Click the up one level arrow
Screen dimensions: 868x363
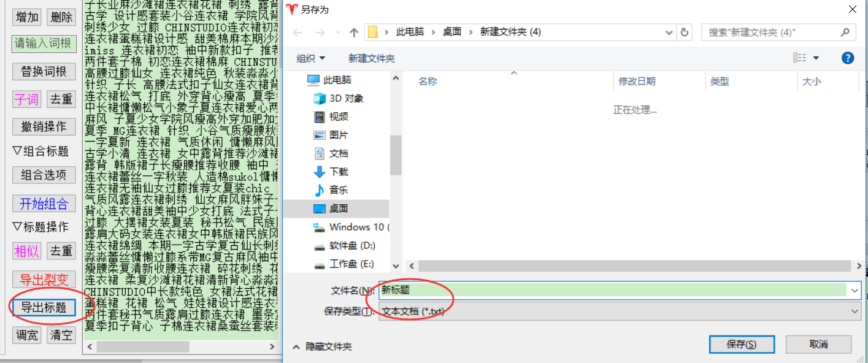(x=354, y=32)
